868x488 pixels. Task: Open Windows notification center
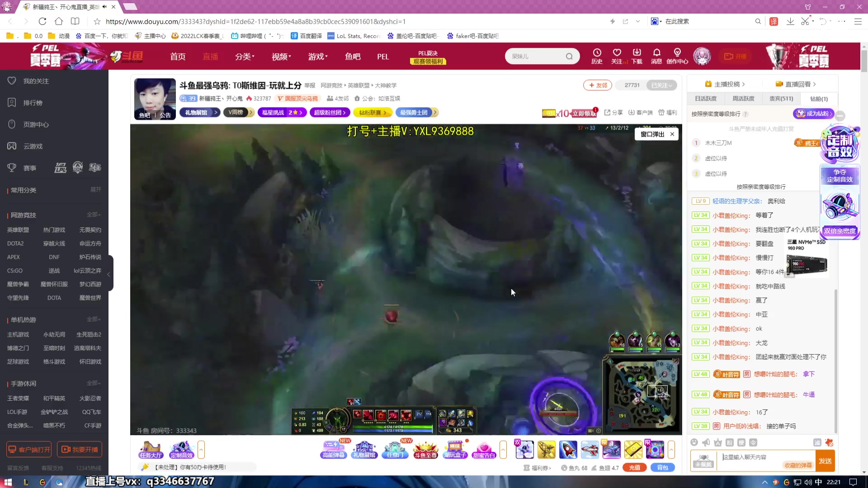(853, 482)
